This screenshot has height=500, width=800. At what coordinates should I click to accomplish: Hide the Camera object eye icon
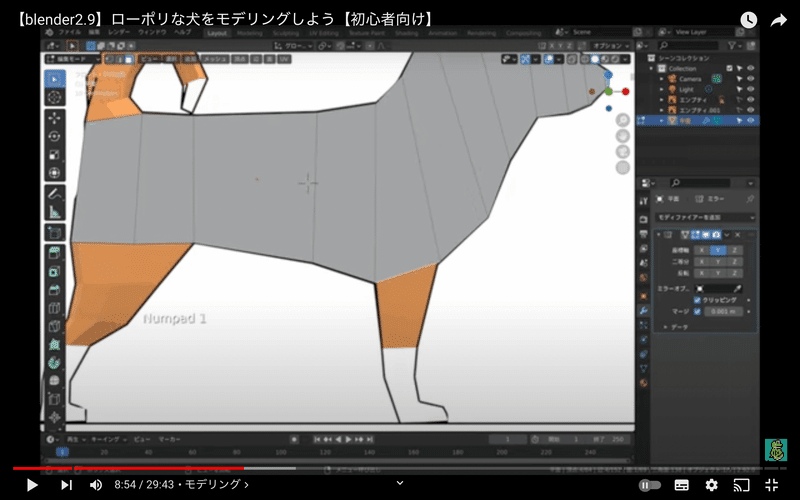[x=751, y=79]
